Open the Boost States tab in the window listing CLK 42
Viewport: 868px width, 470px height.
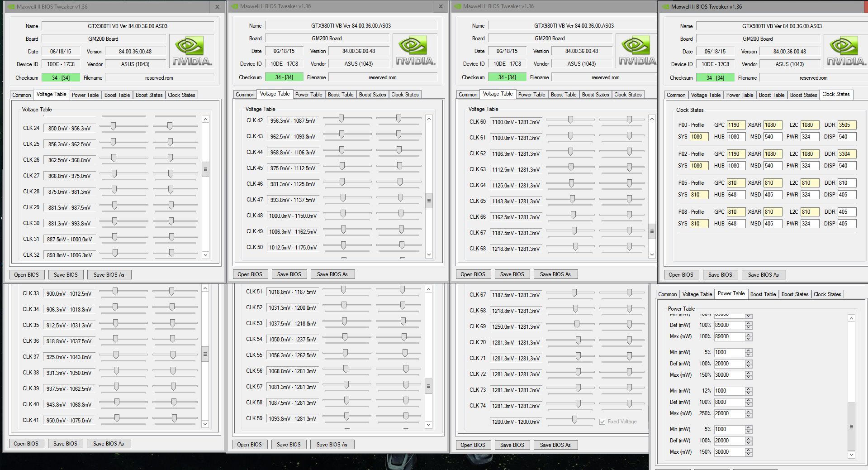coord(372,95)
